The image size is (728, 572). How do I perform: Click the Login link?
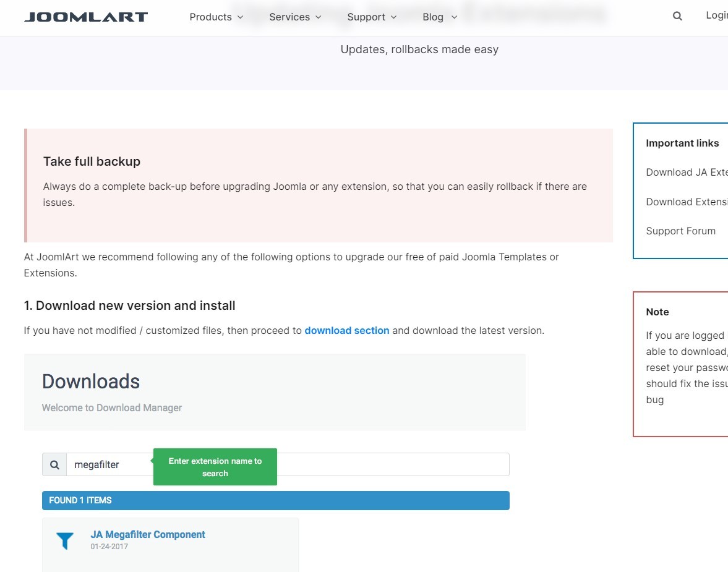[717, 15]
